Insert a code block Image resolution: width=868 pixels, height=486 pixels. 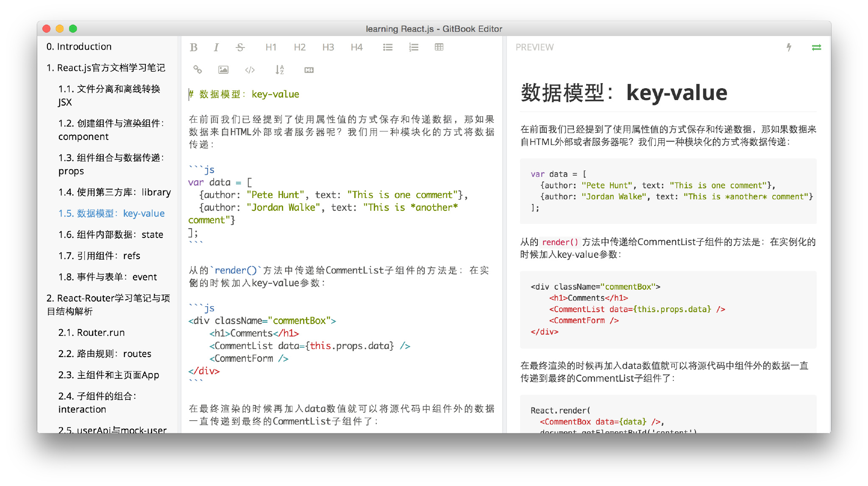point(250,70)
